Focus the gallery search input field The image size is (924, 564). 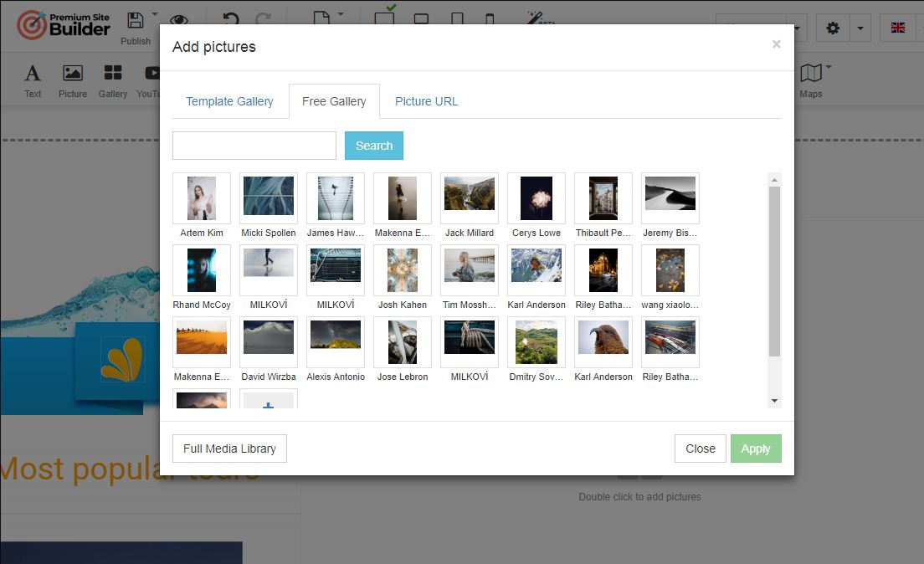254,146
